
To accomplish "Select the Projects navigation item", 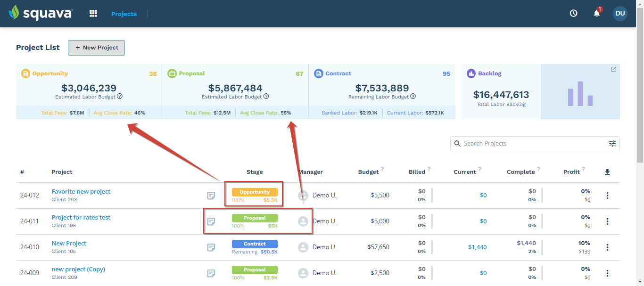I will [x=124, y=13].
